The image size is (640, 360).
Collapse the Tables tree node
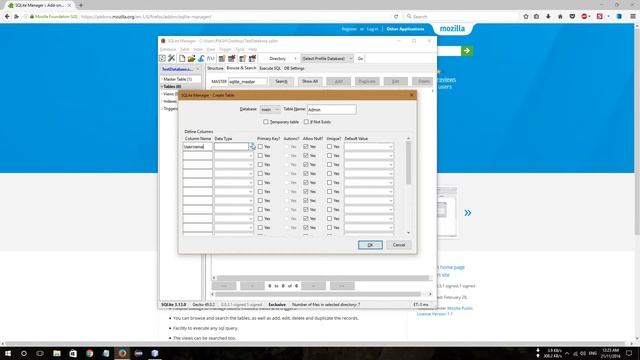[x=162, y=87]
